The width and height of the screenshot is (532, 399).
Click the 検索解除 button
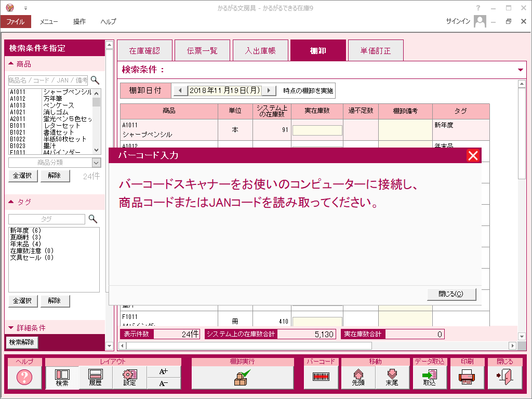tap(22, 342)
